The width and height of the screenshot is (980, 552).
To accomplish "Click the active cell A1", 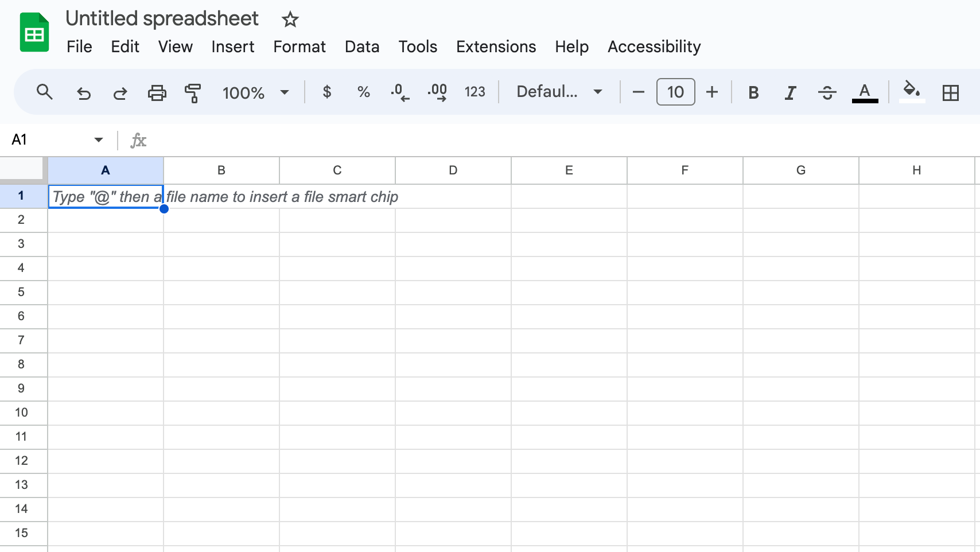I will click(106, 197).
